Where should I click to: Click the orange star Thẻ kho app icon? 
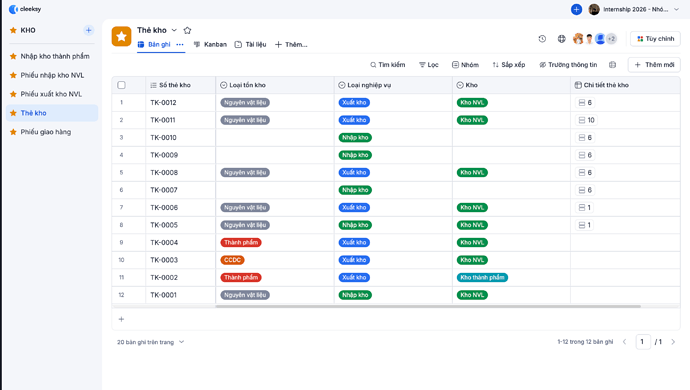pyautogui.click(x=121, y=37)
